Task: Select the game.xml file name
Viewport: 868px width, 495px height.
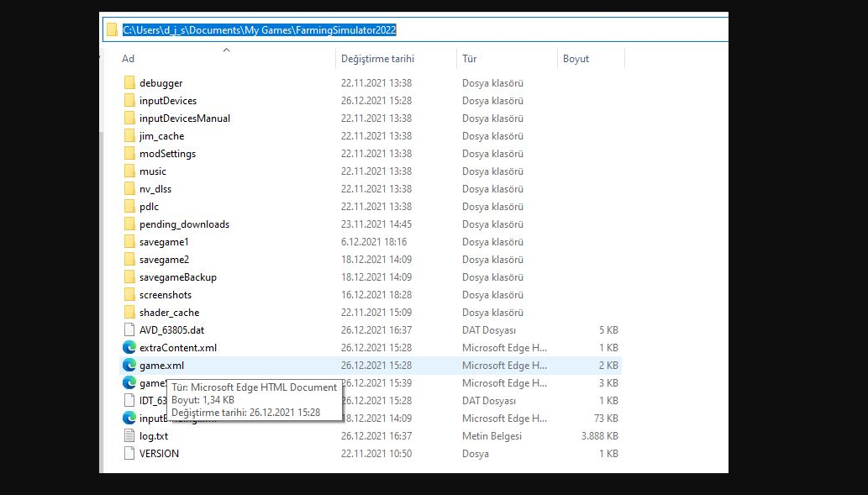Action: pos(161,366)
